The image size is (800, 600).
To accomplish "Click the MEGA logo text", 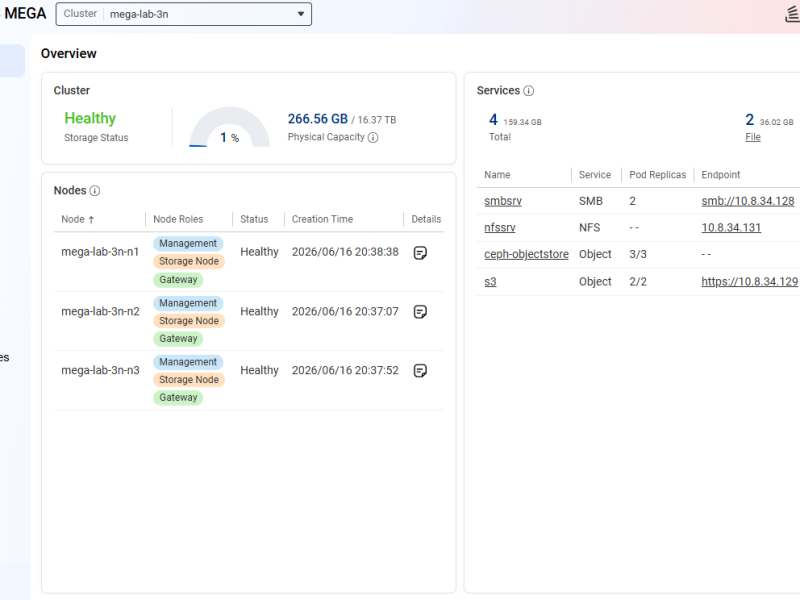I will pos(25,13).
